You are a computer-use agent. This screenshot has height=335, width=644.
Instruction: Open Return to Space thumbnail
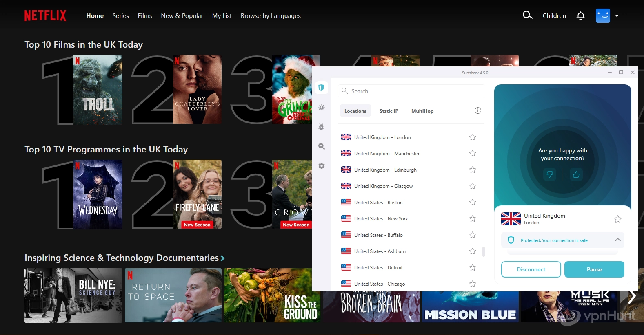[x=173, y=295]
